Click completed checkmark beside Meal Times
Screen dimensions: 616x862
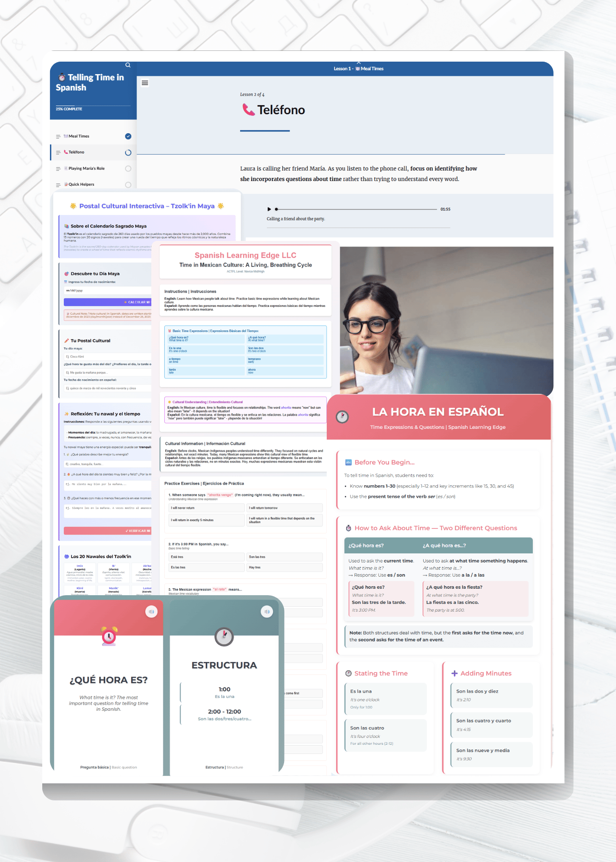(128, 136)
